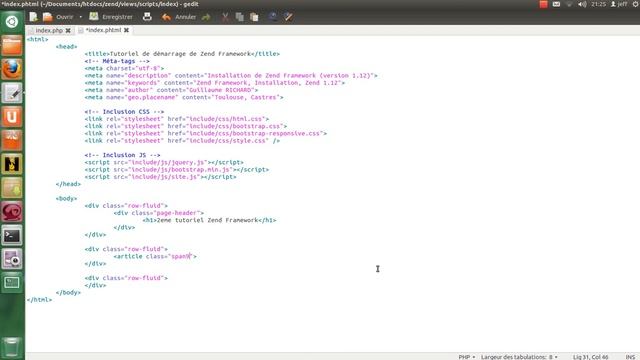Open the system power gear menu
The height and width of the screenshot is (360, 640).
pos(635,4)
